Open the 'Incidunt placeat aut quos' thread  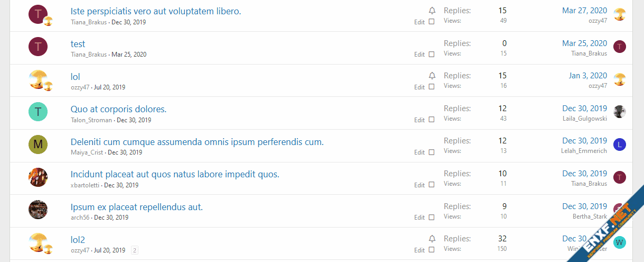click(x=175, y=174)
